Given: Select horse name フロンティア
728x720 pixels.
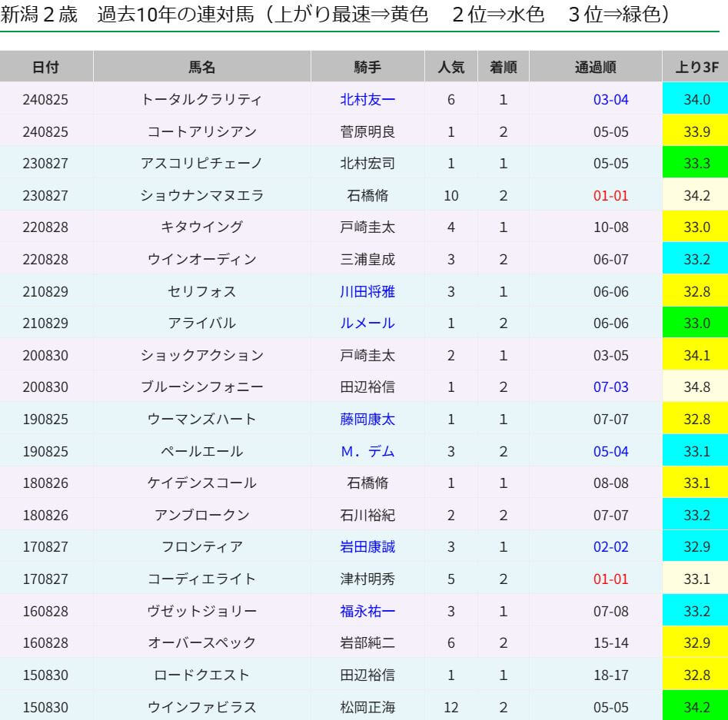Looking at the screenshot, I should pos(202,547).
